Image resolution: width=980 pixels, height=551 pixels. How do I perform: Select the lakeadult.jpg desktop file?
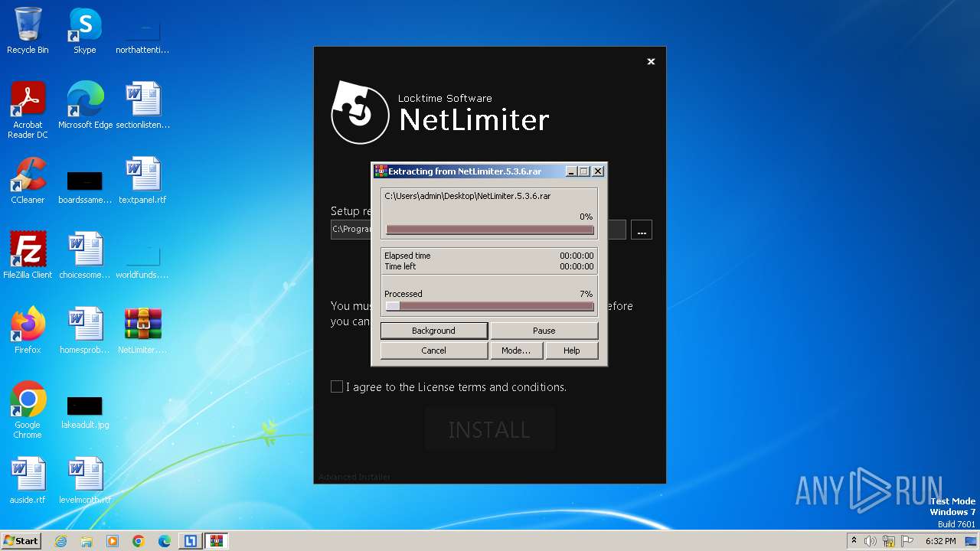tap(84, 412)
